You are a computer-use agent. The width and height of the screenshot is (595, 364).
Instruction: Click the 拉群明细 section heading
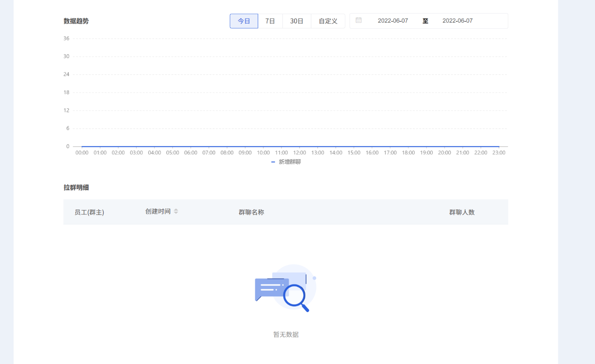(76, 187)
